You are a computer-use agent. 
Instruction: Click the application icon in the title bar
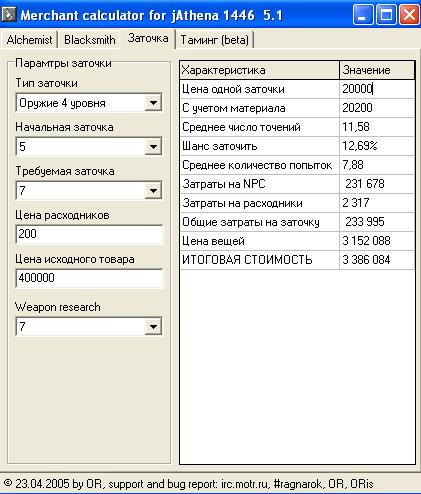click(9, 14)
